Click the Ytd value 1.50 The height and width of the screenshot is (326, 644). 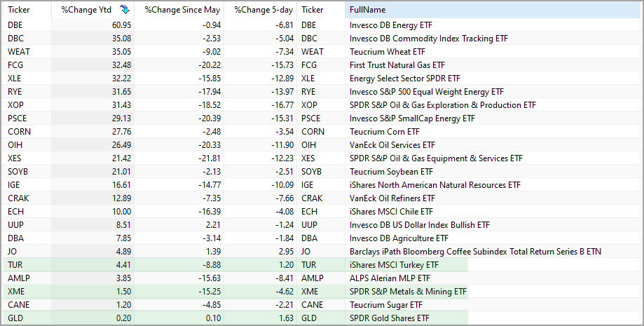[123, 292]
